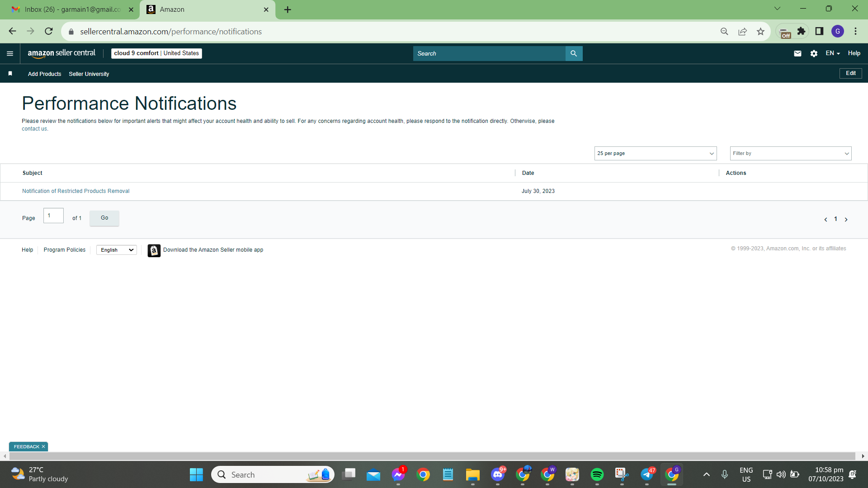868x488 pixels.
Task: Go to next page arrow
Action: 846,220
